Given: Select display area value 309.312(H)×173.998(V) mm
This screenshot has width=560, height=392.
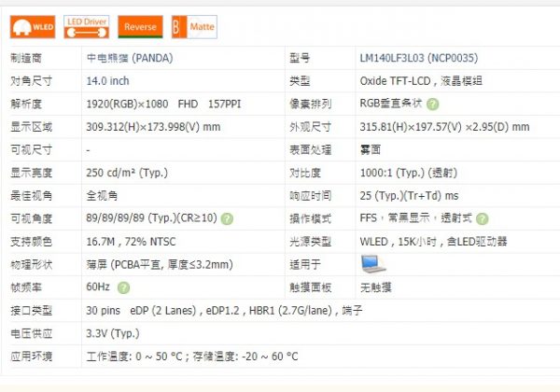Looking at the screenshot, I should 153,127.
